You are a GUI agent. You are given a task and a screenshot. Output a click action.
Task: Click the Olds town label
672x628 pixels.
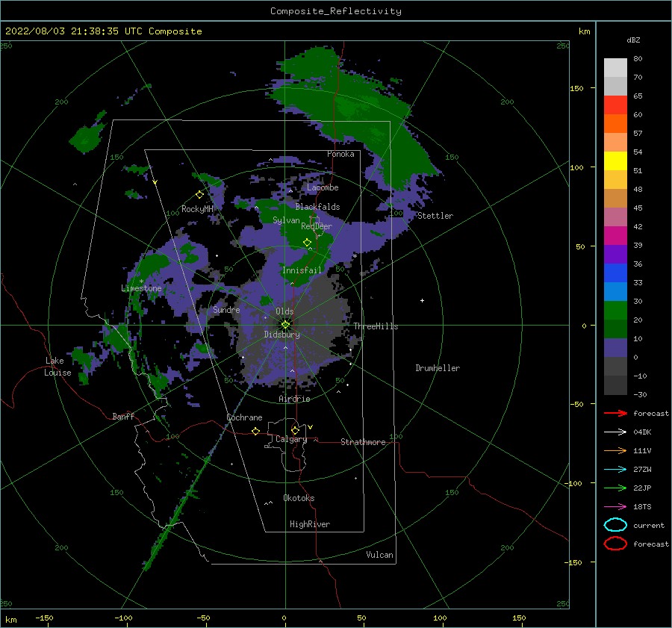tap(284, 311)
